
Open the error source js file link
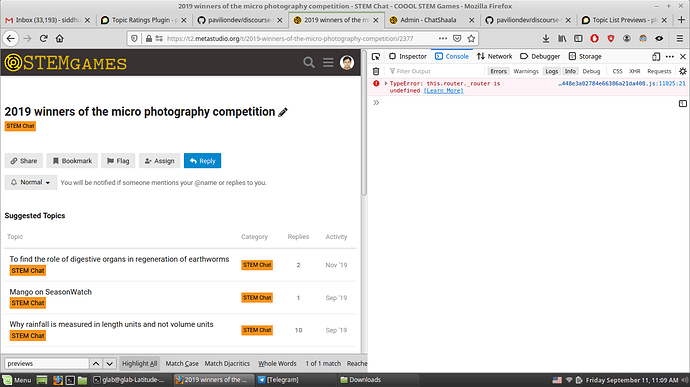[621, 83]
